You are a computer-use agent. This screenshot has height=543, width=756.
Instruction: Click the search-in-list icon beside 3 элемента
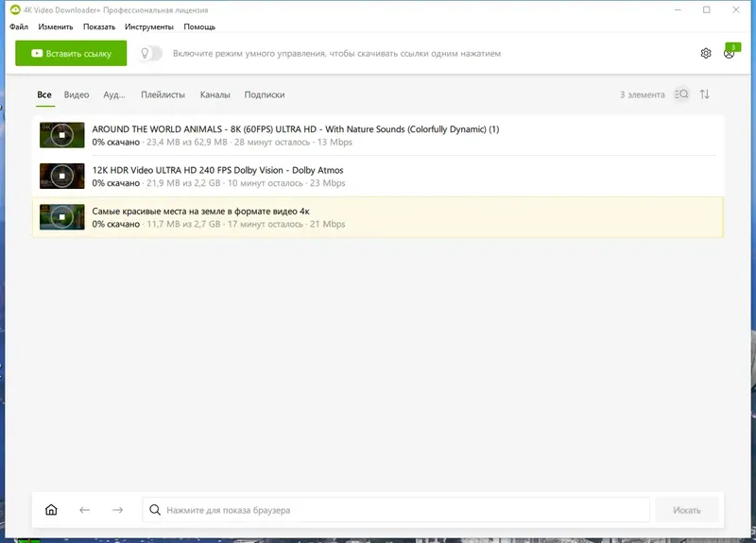[681, 94]
